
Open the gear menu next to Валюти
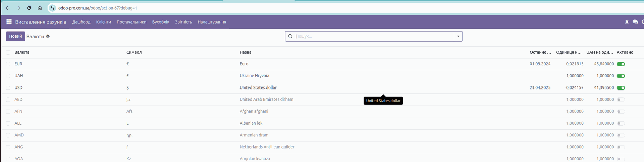point(48,36)
